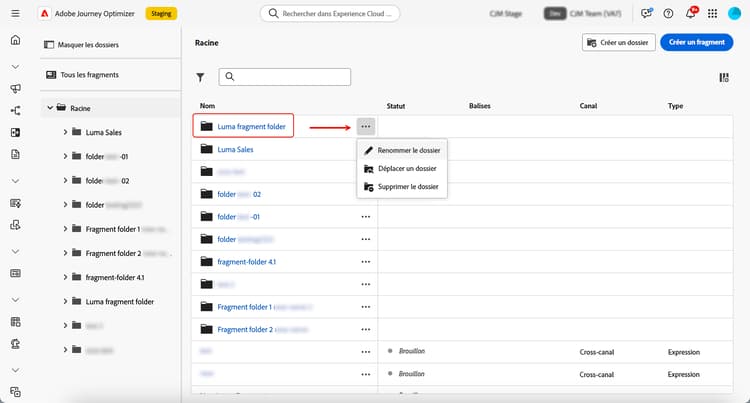Click Créer un dossier button

coord(618,43)
